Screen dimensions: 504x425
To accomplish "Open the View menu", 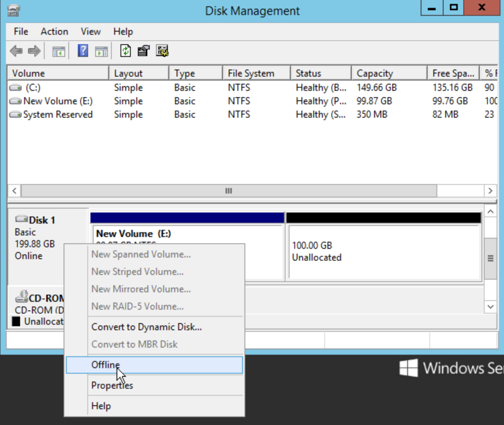I will (90, 32).
